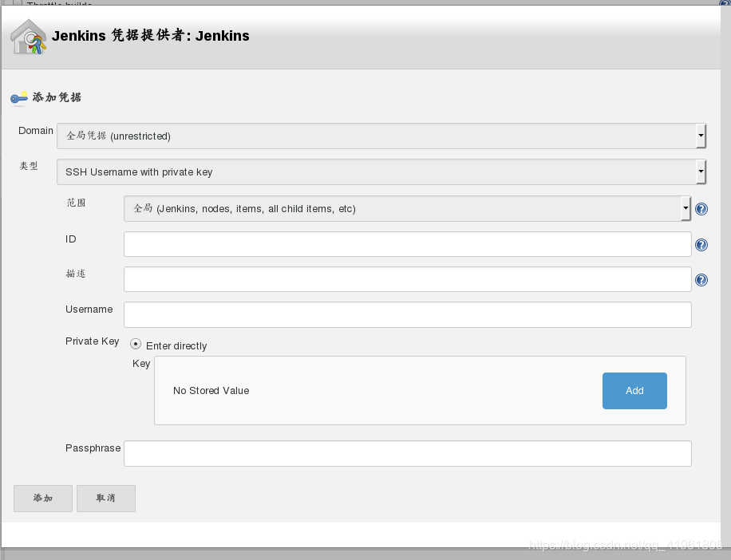Open help for the 范围 scope field
The width and height of the screenshot is (731, 560).
pyautogui.click(x=701, y=209)
